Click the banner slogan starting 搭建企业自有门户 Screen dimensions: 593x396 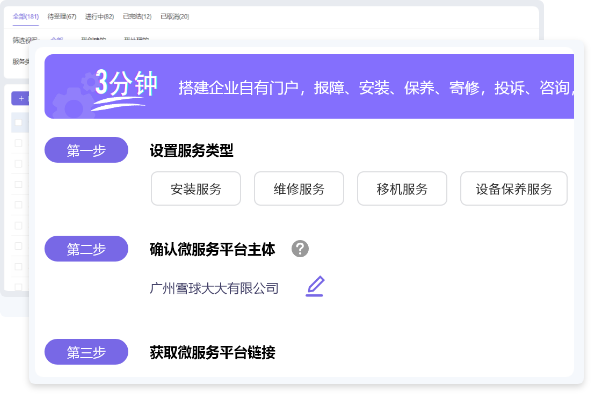point(376,88)
